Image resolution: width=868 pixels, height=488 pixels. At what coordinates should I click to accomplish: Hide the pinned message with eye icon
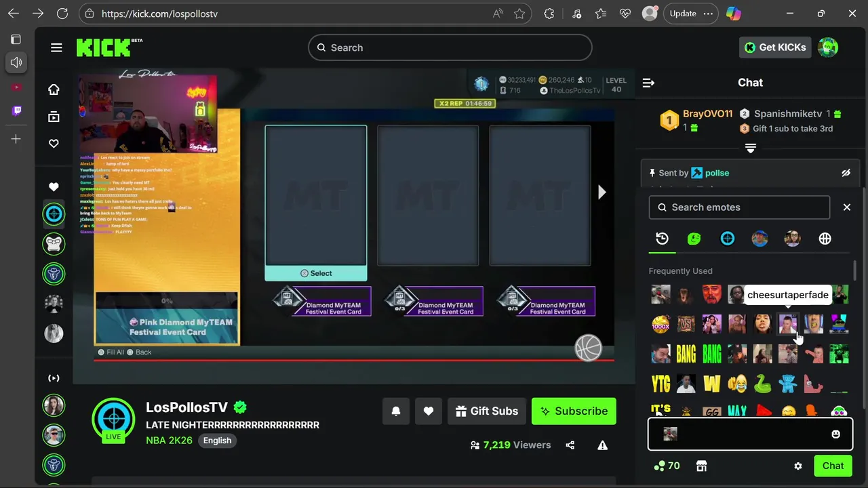[846, 173]
